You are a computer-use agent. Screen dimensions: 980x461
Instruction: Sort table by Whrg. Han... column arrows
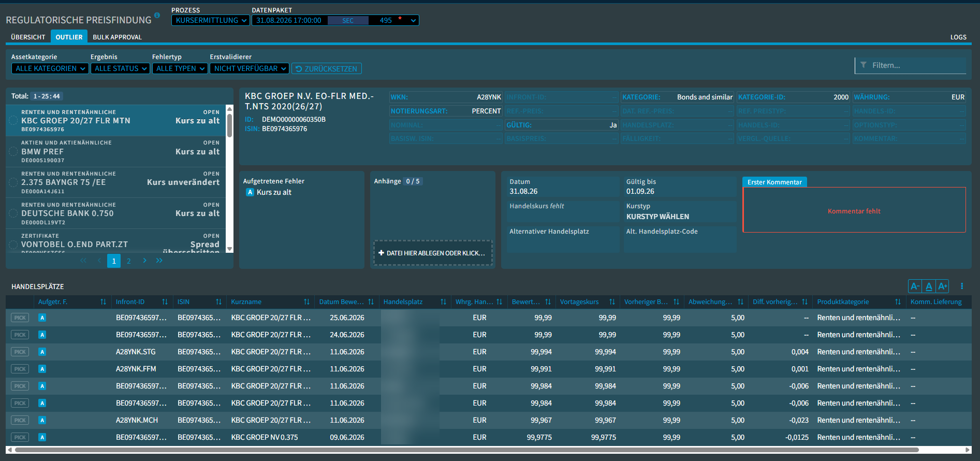click(499, 301)
